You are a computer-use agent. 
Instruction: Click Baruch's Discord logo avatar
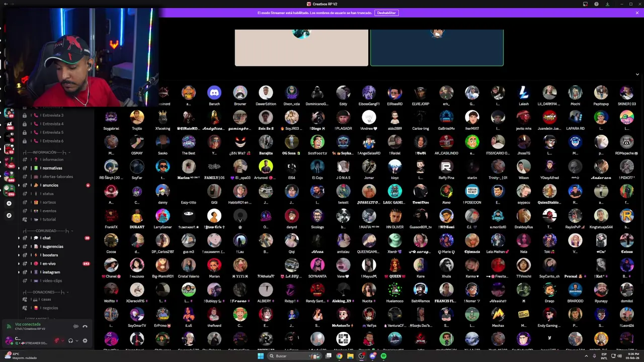214,93
